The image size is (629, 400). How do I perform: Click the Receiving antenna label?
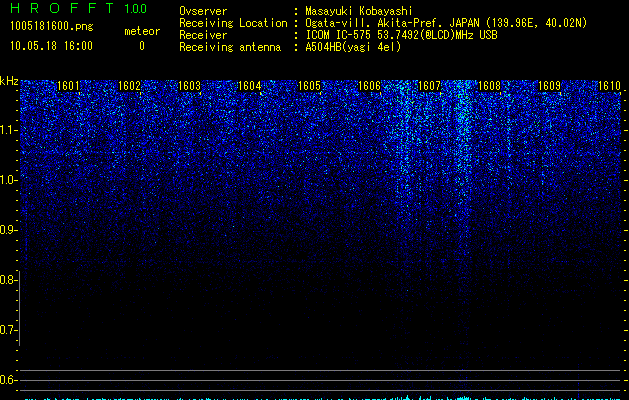point(230,47)
